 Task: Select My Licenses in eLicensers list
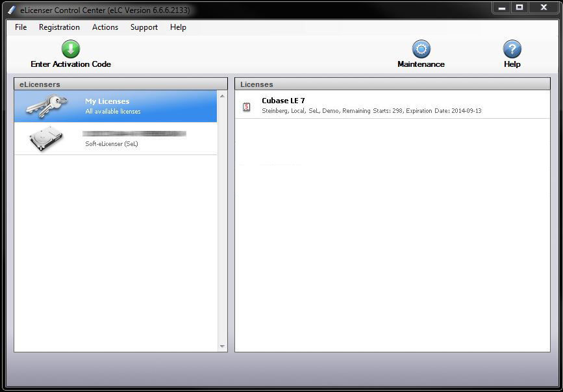(x=116, y=106)
